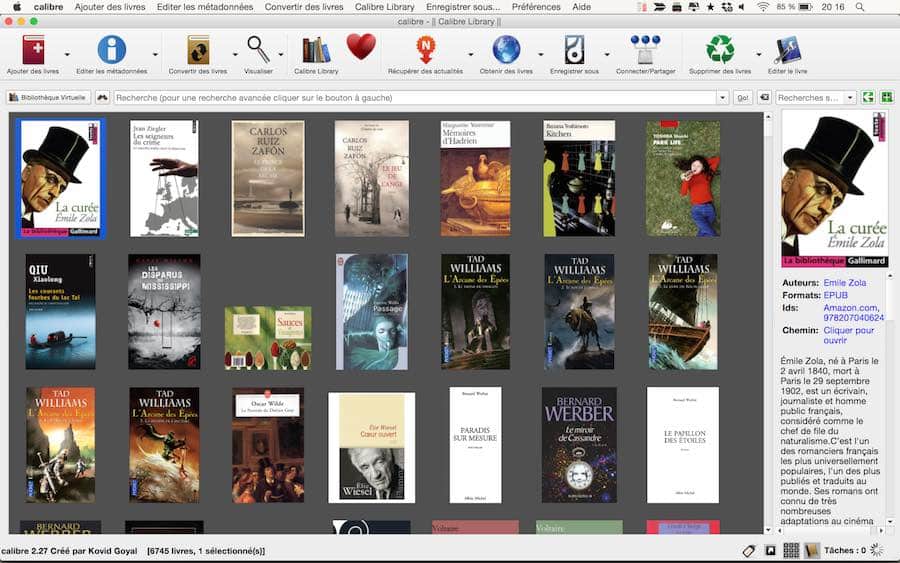Screen dimensions: 900x563
Task: Click the Wi-Fi icon in menu bar
Action: click(x=762, y=7)
